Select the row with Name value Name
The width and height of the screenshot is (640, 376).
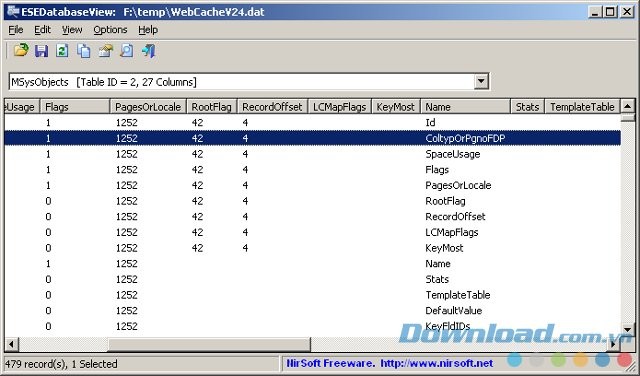point(313,263)
